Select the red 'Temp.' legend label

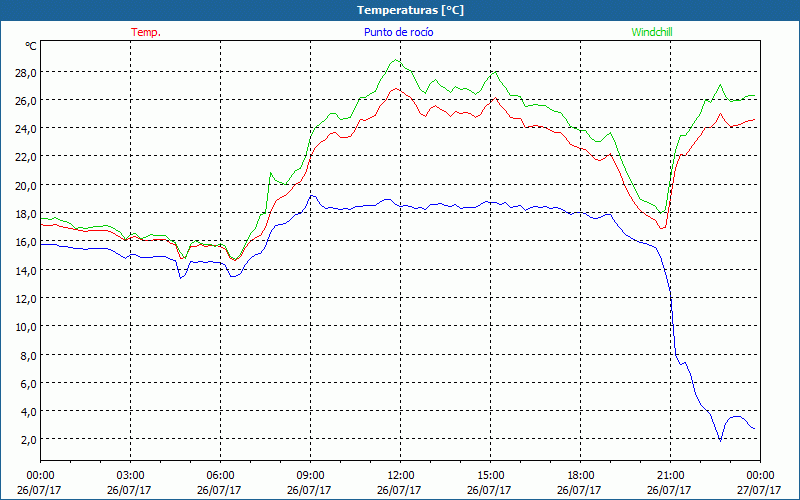coord(146,32)
